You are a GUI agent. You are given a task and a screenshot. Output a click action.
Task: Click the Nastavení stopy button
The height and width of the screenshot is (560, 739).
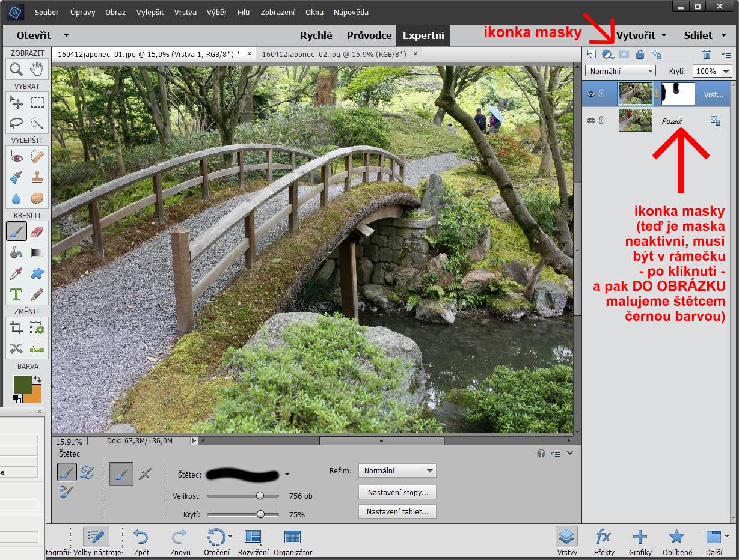(x=397, y=493)
